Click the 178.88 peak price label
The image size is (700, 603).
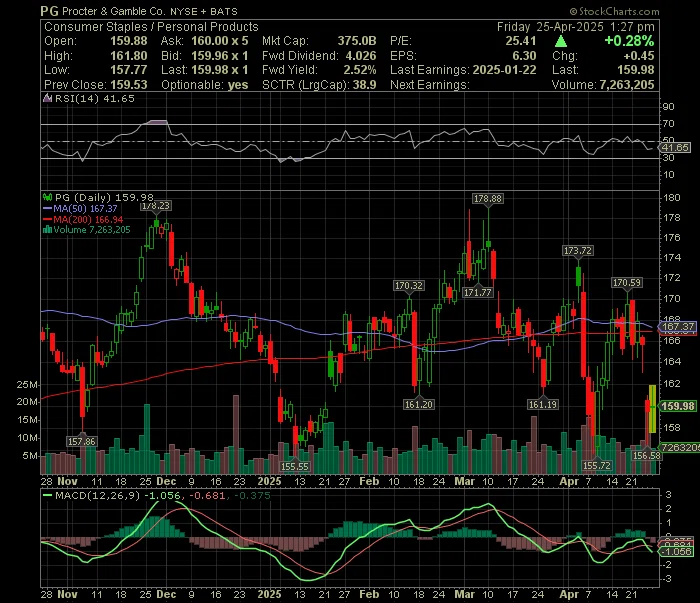(x=488, y=199)
